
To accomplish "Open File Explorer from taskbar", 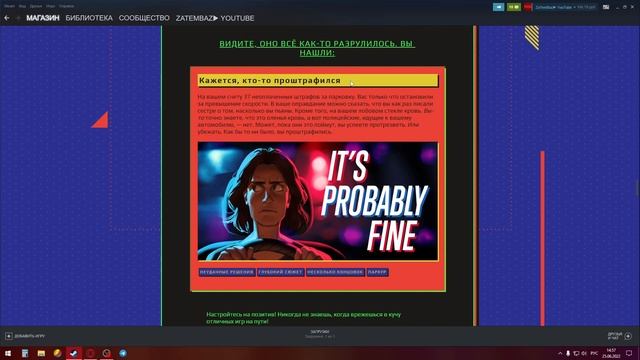I will click(41, 353).
